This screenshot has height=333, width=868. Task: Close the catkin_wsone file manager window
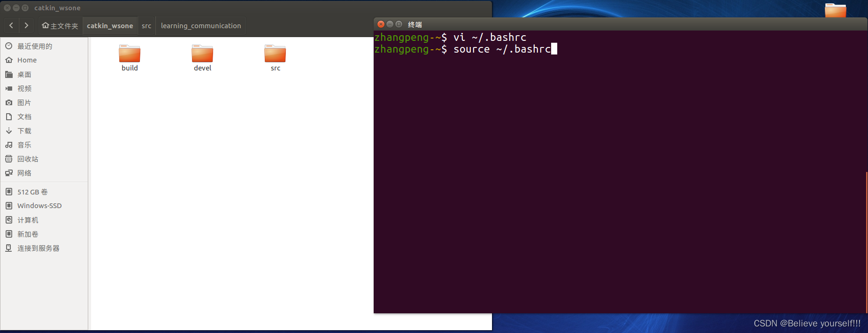pos(8,8)
